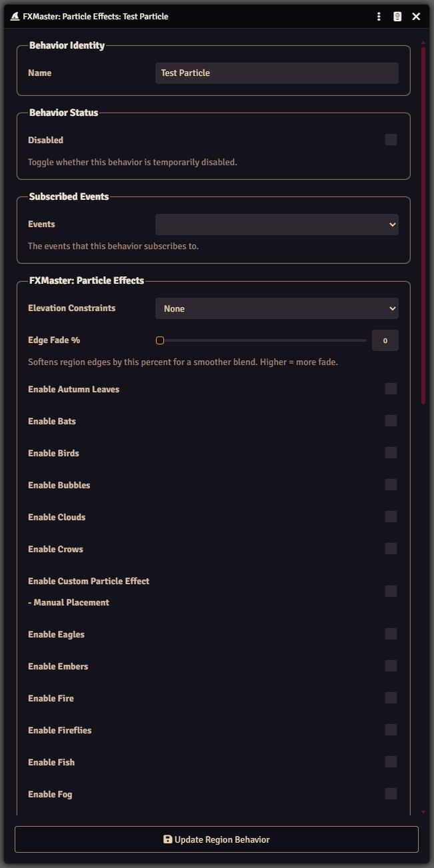The image size is (434, 868).
Task: Click the FXMaster: Particle Effects section heading
Action: click(87, 280)
